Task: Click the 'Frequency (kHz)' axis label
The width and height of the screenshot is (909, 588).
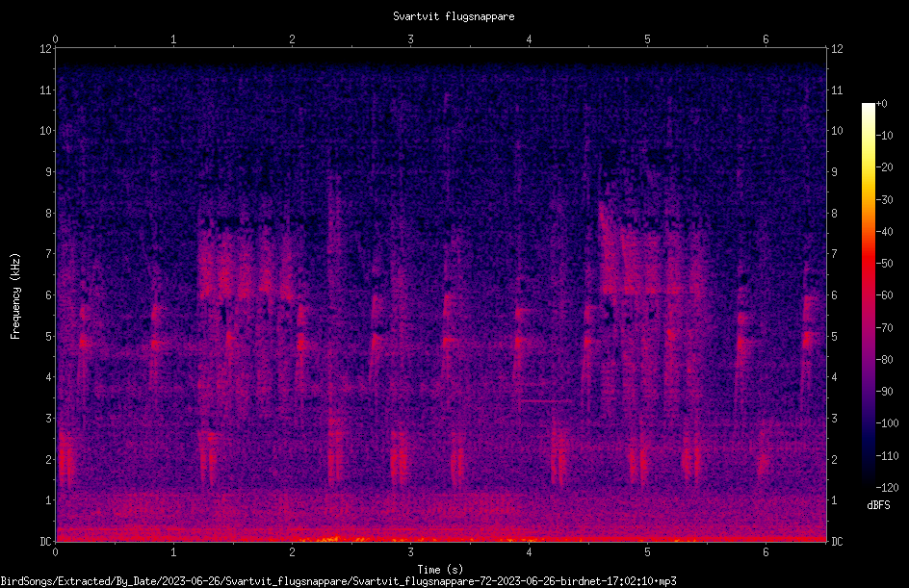Action: click(x=15, y=296)
